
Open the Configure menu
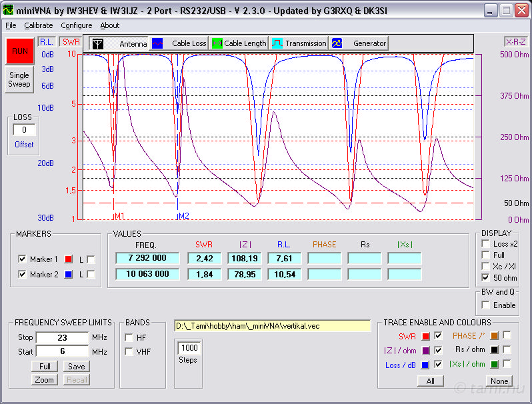(76, 25)
